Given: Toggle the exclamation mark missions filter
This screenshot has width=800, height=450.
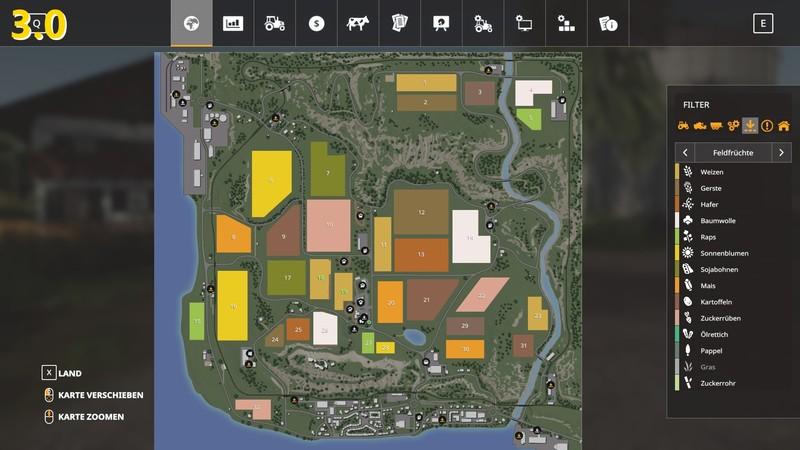Looking at the screenshot, I should click(767, 125).
